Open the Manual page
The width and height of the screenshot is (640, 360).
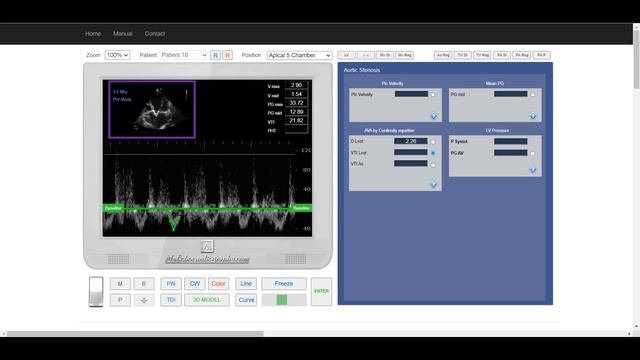122,34
